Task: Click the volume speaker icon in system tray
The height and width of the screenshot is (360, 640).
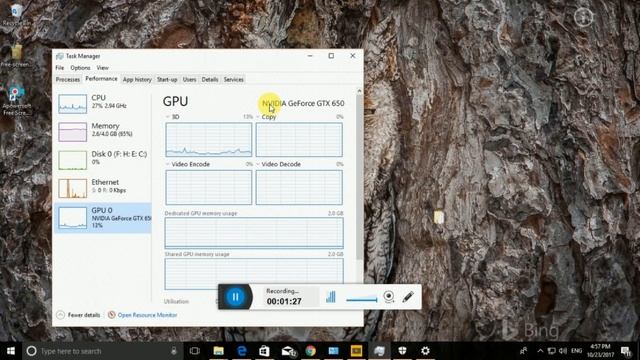Action: (563, 351)
